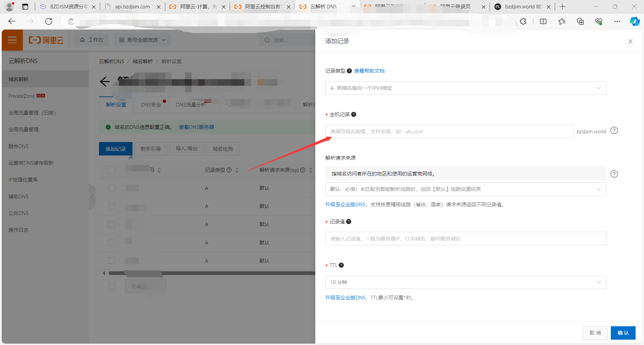Open the tab actions menu icon
Viewport: 644px width, 345px height.
pos(25,7)
